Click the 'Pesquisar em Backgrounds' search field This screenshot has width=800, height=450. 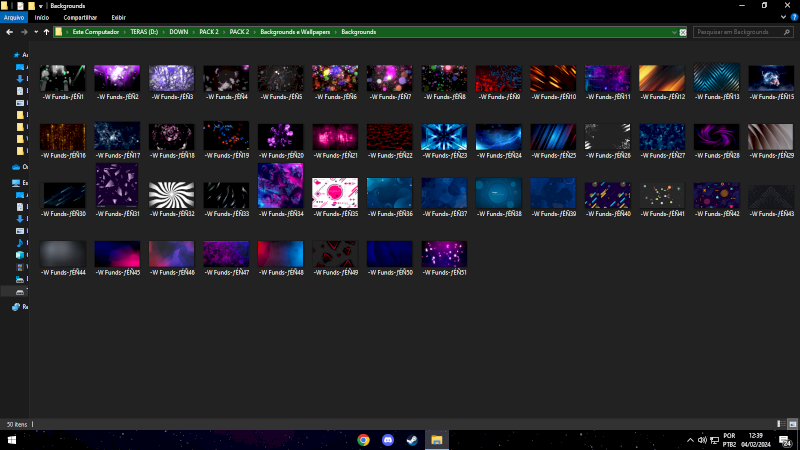click(x=738, y=32)
